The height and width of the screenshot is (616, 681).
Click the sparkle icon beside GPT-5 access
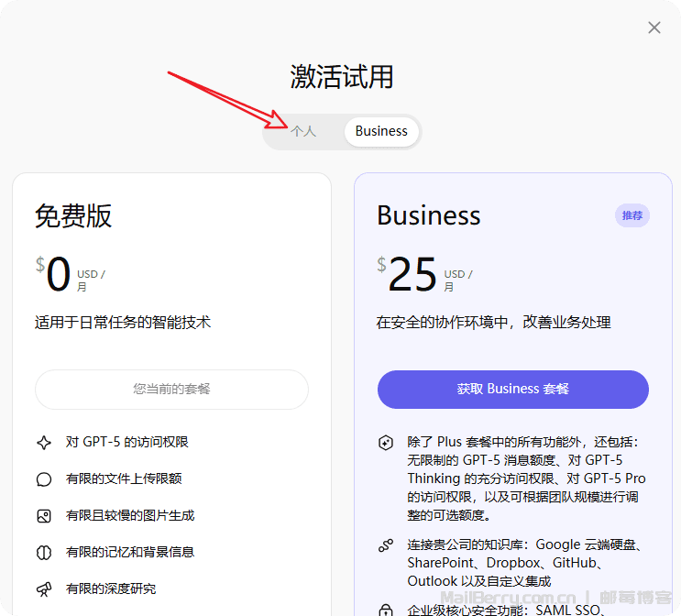click(x=44, y=442)
